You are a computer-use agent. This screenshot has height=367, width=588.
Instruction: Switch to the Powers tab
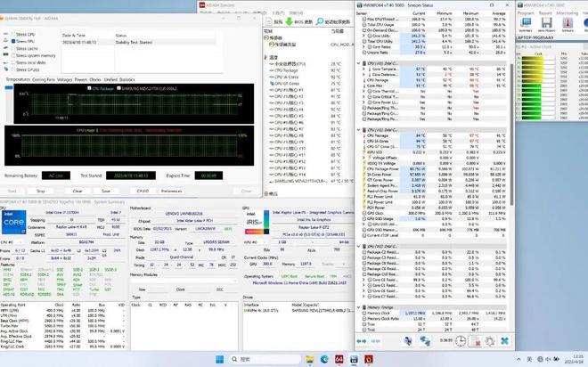[80, 79]
